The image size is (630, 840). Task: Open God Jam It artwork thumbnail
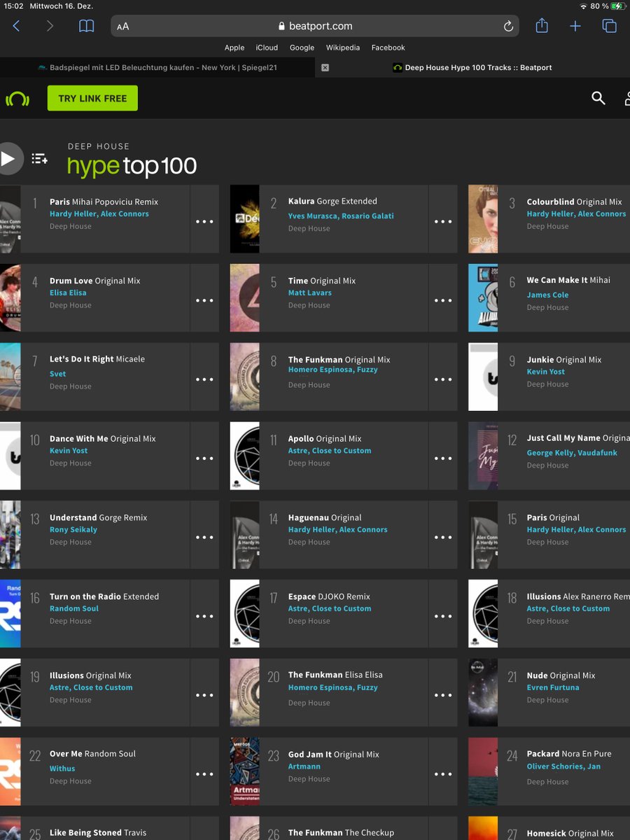pyautogui.click(x=244, y=771)
